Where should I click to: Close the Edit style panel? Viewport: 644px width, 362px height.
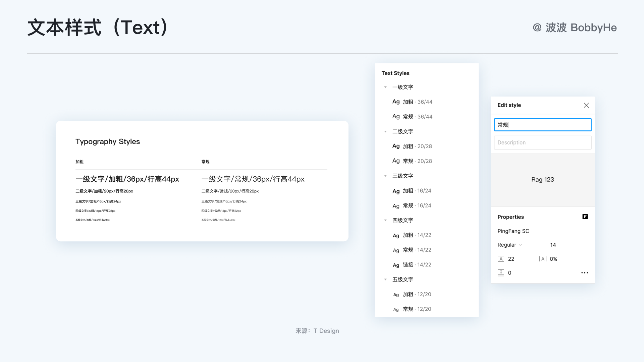pos(586,105)
